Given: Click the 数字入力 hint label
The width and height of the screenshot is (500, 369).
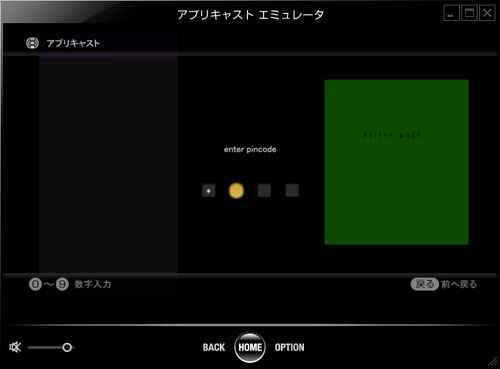Looking at the screenshot, I should 93,284.
